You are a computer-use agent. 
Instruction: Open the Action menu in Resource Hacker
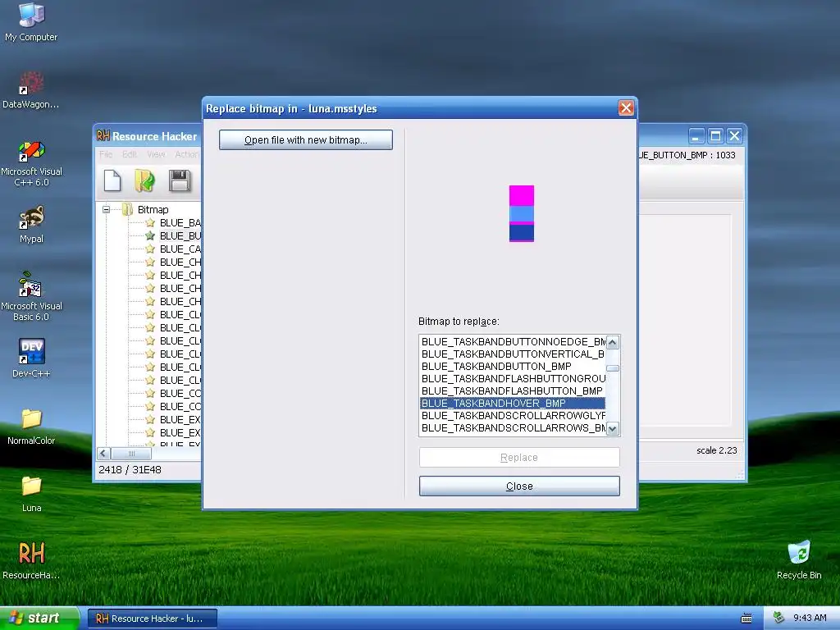[x=186, y=154]
